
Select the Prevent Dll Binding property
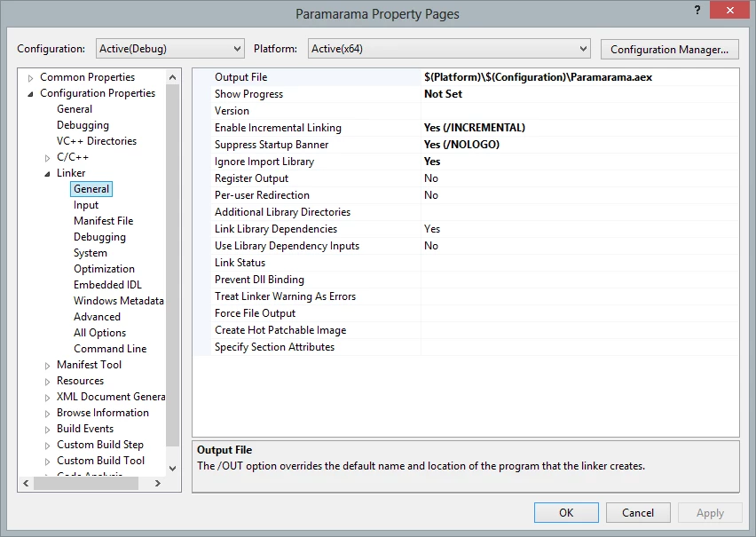[x=466, y=280]
